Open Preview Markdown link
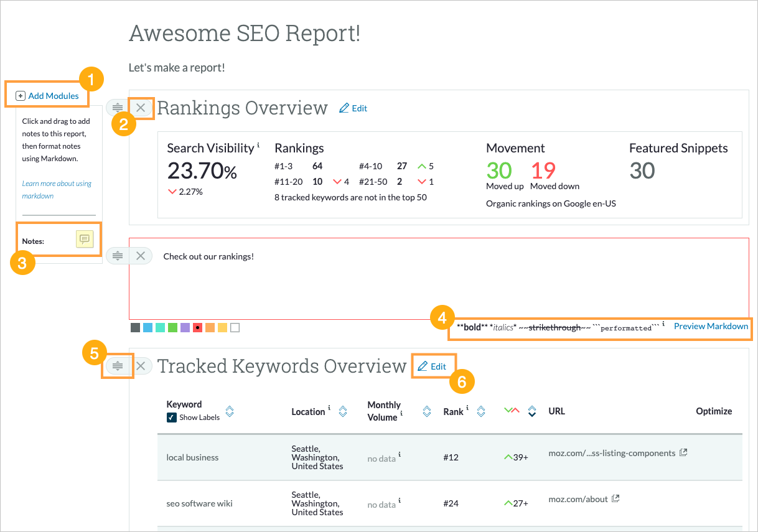The height and width of the screenshot is (532, 758). point(711,326)
